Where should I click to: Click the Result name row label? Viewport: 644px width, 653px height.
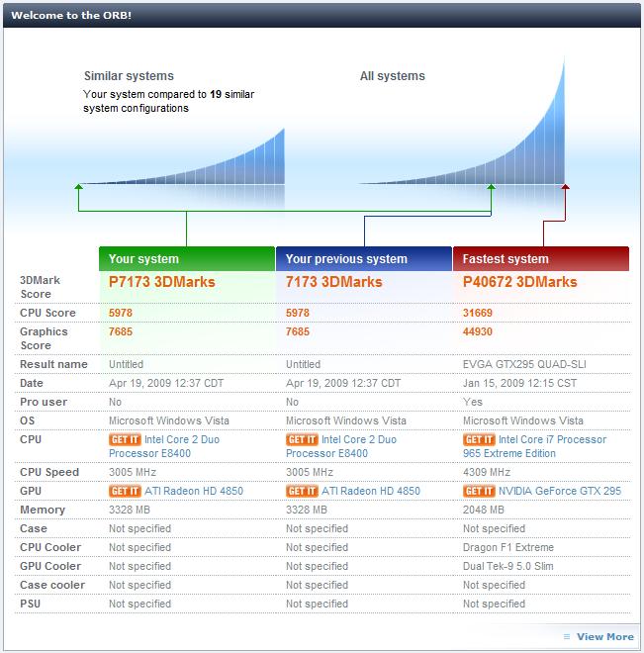click(53, 364)
